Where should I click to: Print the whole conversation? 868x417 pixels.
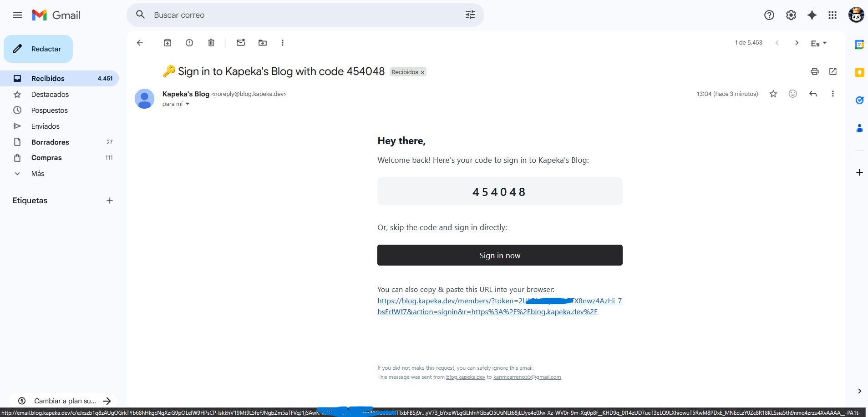815,71
